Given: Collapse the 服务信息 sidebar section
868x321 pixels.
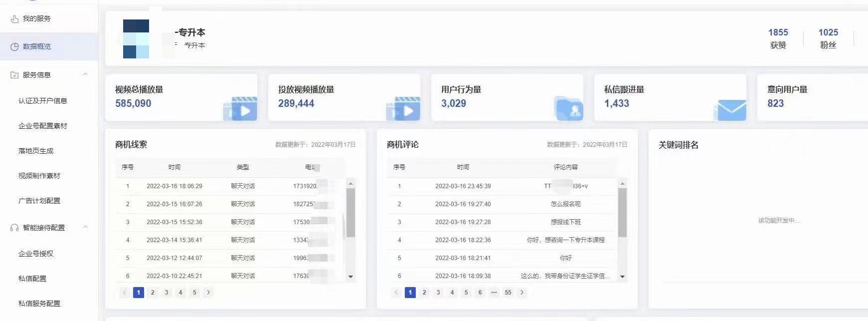Looking at the screenshot, I should coord(85,74).
